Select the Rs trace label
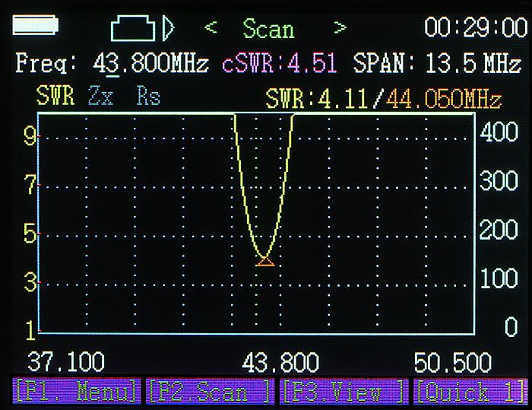Image resolution: width=532 pixels, height=410 pixels. pos(148,95)
